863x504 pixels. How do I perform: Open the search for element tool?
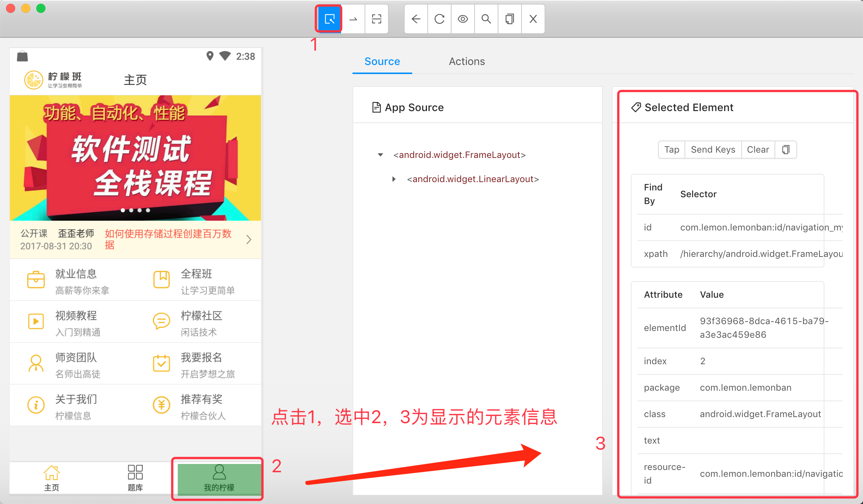[x=486, y=19]
